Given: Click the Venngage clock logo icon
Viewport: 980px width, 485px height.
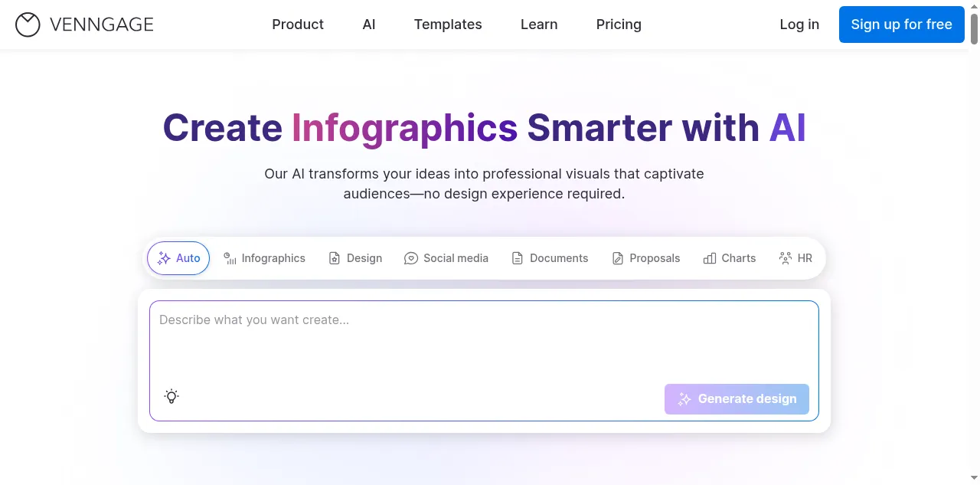Looking at the screenshot, I should pyautogui.click(x=28, y=25).
